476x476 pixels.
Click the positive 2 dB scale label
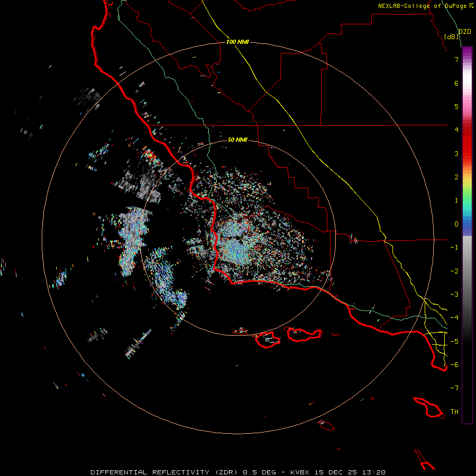click(456, 177)
